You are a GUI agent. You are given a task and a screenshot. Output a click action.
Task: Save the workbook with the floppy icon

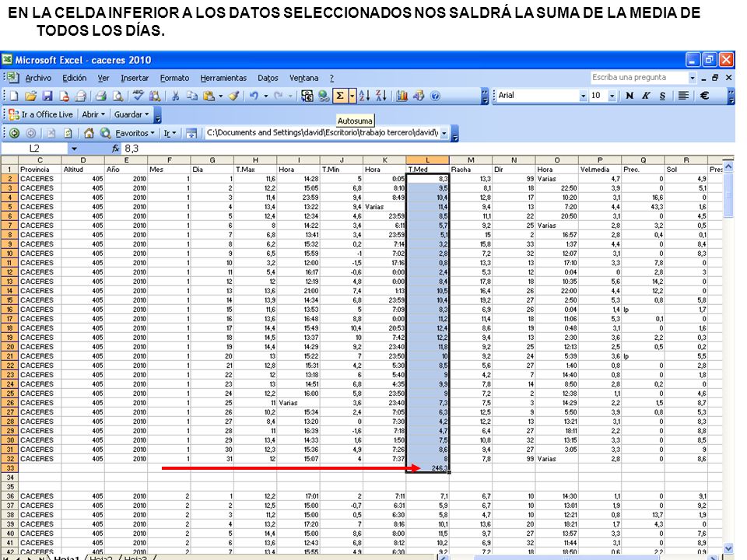47,96
